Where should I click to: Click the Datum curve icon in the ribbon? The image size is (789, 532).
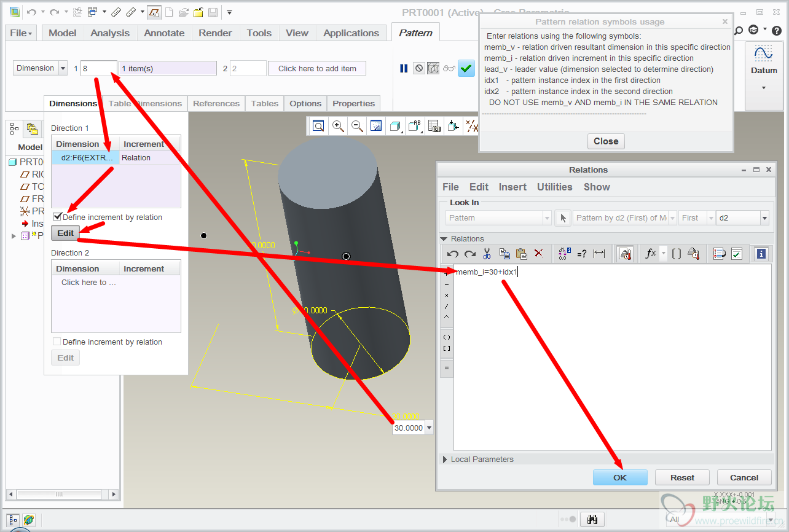tap(764, 53)
